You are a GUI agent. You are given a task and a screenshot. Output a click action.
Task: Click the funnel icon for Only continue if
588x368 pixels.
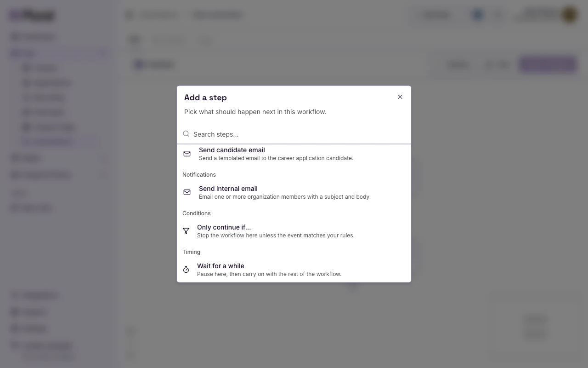[x=186, y=231]
